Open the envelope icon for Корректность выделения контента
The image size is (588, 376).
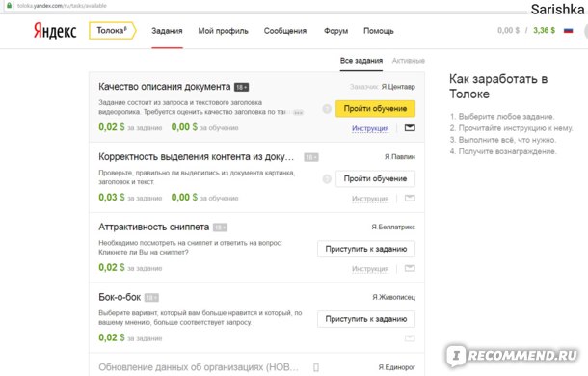click(x=410, y=199)
